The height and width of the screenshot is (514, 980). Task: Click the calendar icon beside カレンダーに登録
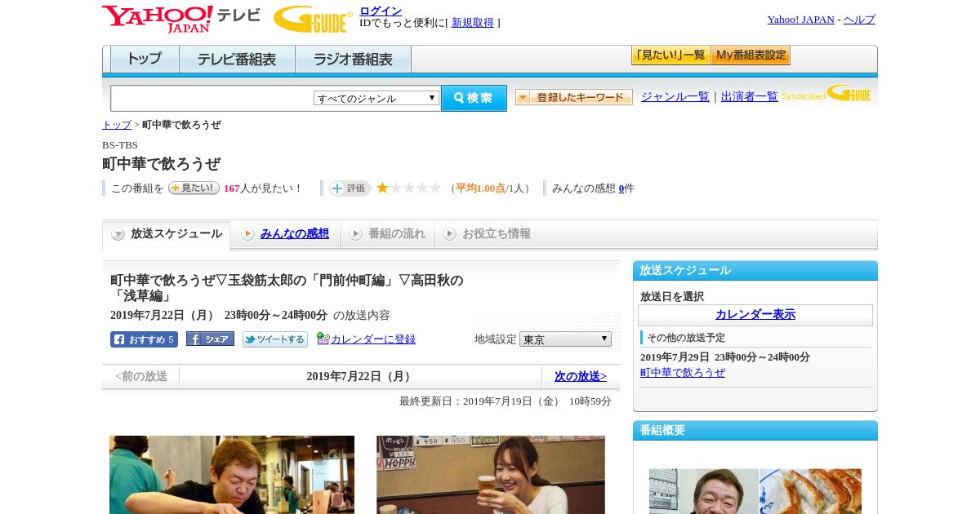point(323,339)
